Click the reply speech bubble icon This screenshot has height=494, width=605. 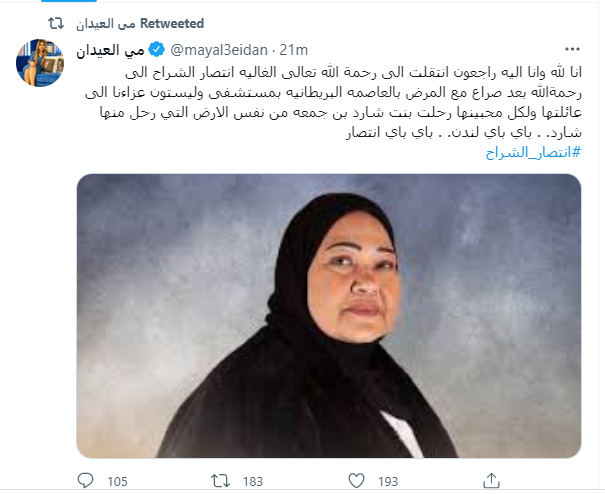[85, 481]
